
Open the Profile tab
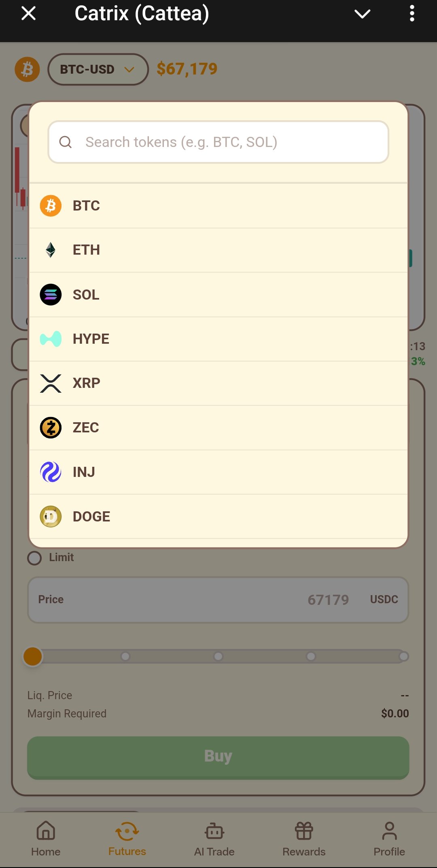[x=389, y=839]
